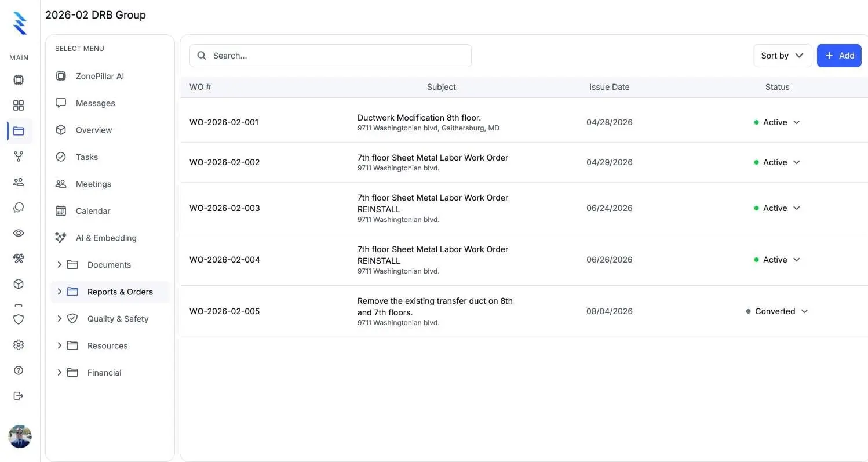This screenshot has height=462, width=868.
Task: Open ZonePillar AI menu item
Action: click(x=110, y=76)
